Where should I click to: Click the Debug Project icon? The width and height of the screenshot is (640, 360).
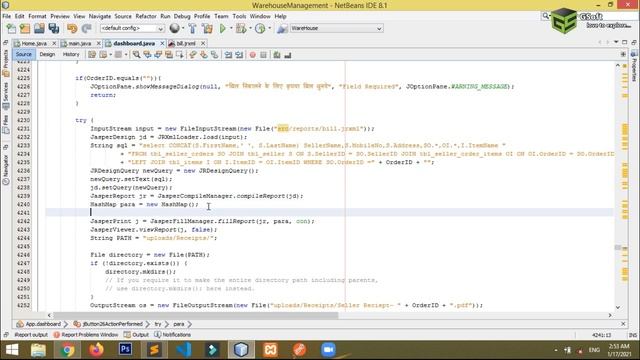[x=240, y=29]
